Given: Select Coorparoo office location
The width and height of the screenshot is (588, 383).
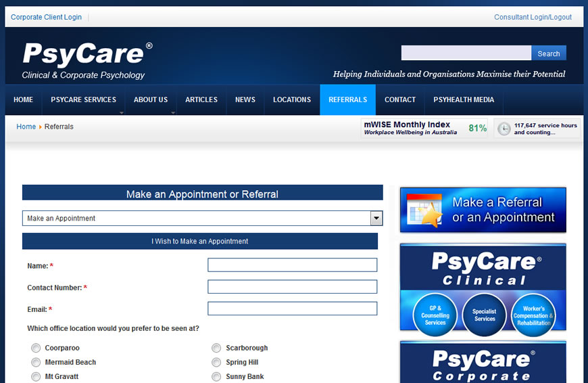Looking at the screenshot, I should 36,348.
